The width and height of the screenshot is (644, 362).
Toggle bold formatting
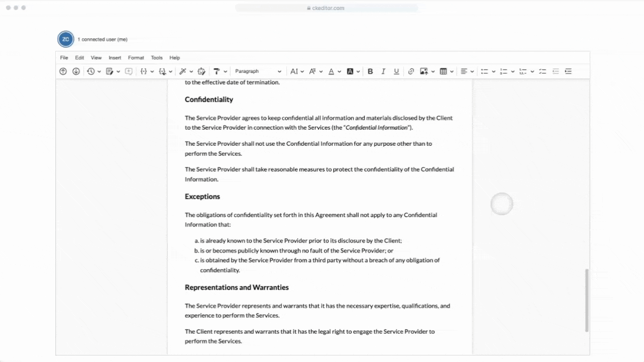(x=370, y=71)
